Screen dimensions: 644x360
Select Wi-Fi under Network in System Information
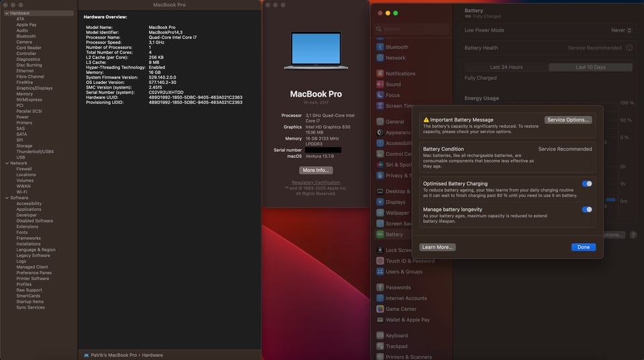point(21,191)
